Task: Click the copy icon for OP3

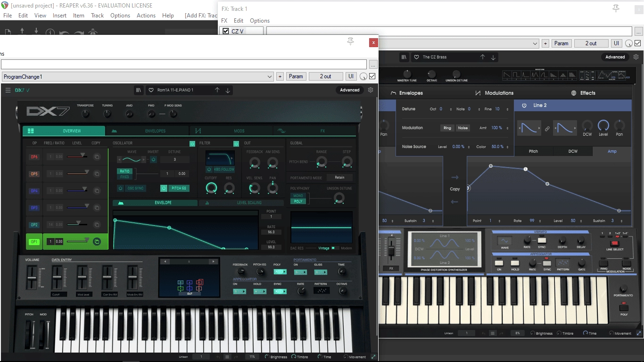Action: 97,208
